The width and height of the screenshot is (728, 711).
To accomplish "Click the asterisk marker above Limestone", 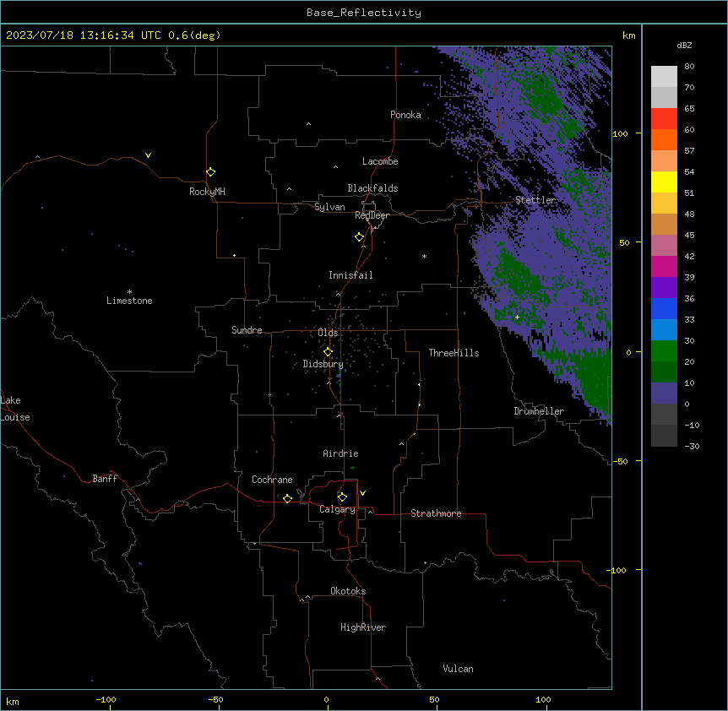I will click(x=129, y=292).
